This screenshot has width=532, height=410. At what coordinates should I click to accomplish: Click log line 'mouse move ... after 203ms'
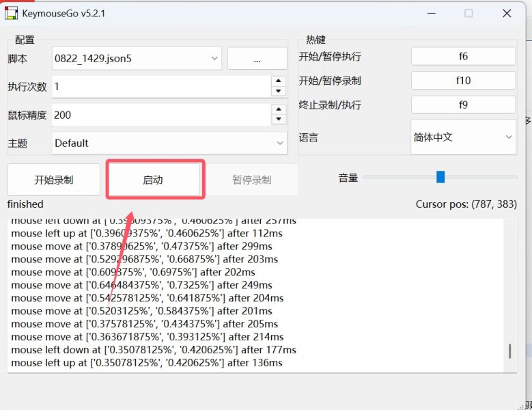tap(145, 260)
